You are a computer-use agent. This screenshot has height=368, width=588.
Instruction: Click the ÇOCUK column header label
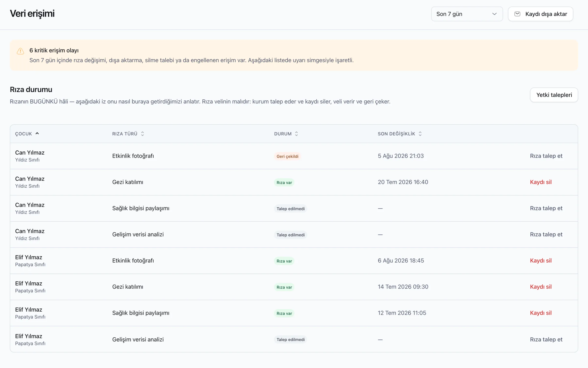point(24,134)
